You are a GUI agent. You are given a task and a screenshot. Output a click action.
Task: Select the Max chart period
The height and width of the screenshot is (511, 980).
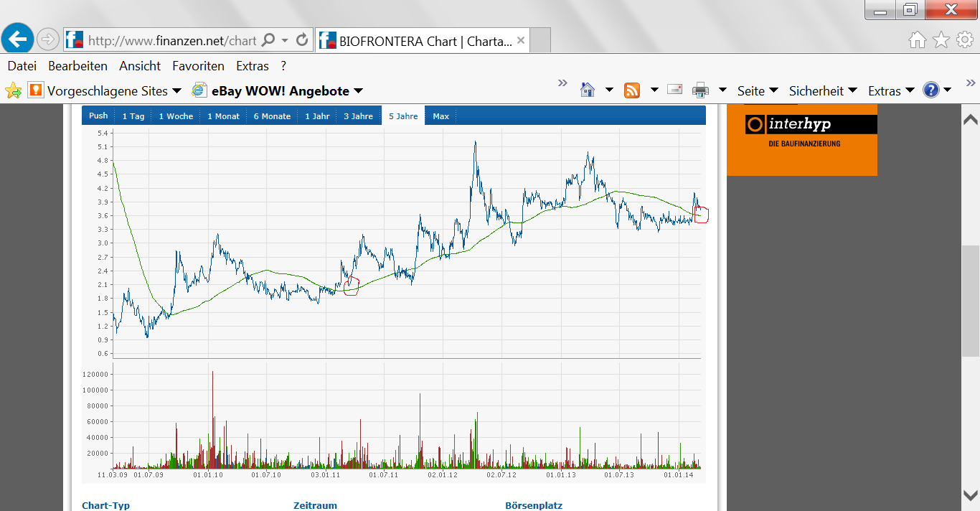point(440,116)
